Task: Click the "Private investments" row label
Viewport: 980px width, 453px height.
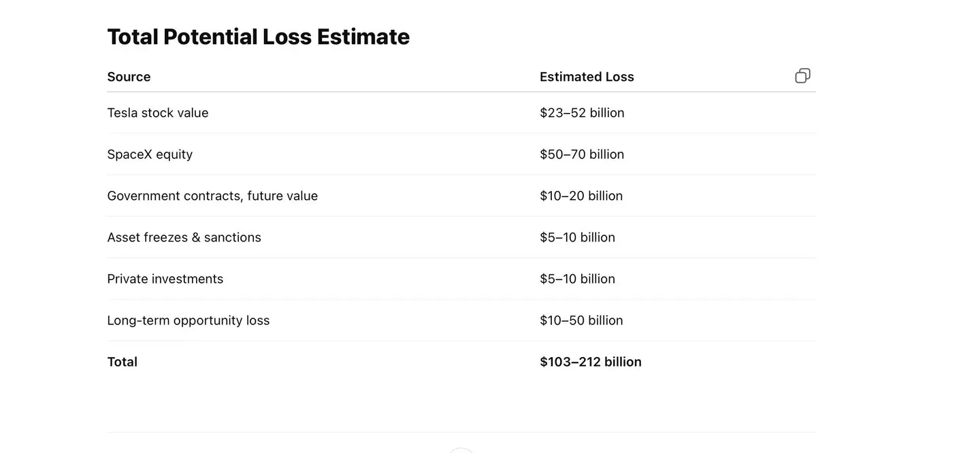Action: [165, 279]
